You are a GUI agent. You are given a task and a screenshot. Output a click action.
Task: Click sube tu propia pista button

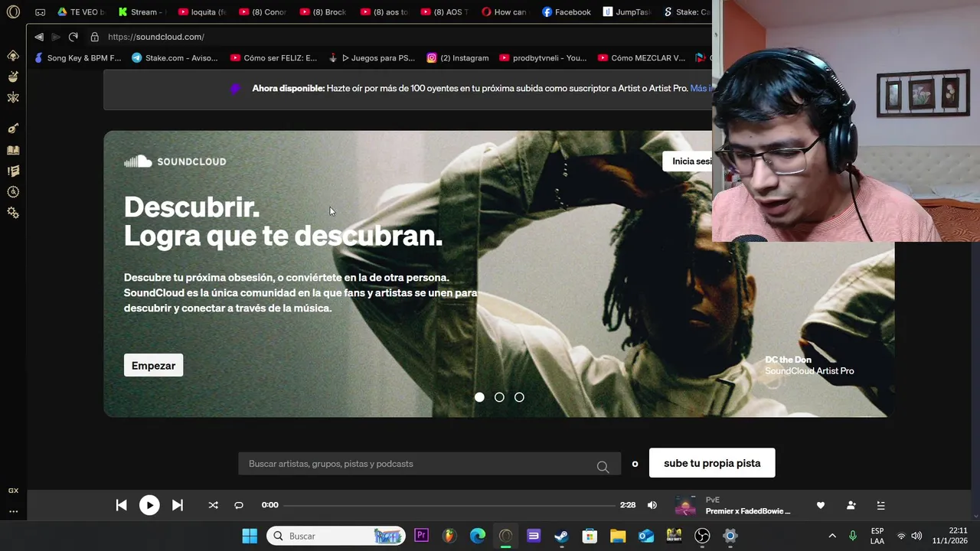(x=712, y=463)
